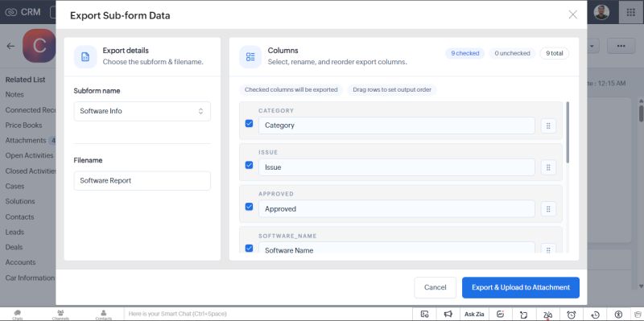Go back with the left arrow

[x=10, y=46]
